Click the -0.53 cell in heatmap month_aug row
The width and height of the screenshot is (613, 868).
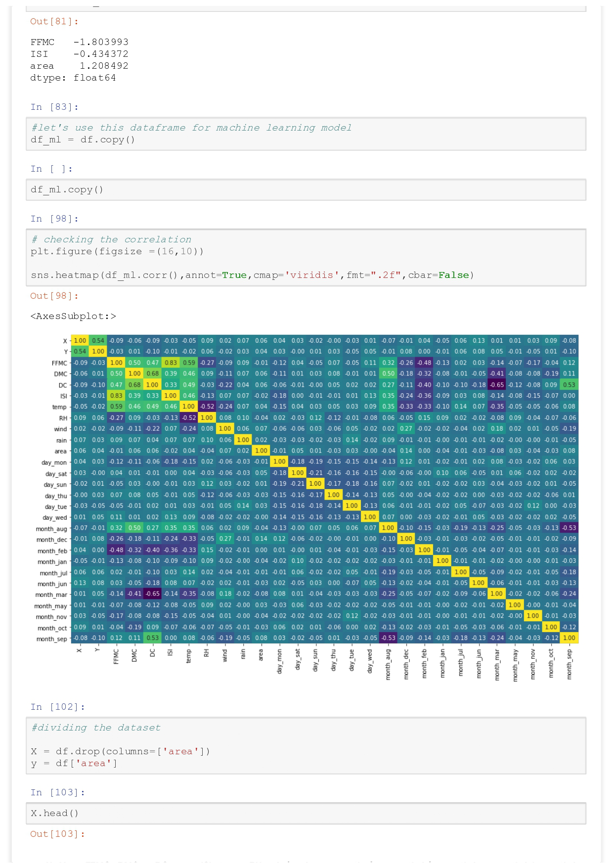[x=569, y=528]
